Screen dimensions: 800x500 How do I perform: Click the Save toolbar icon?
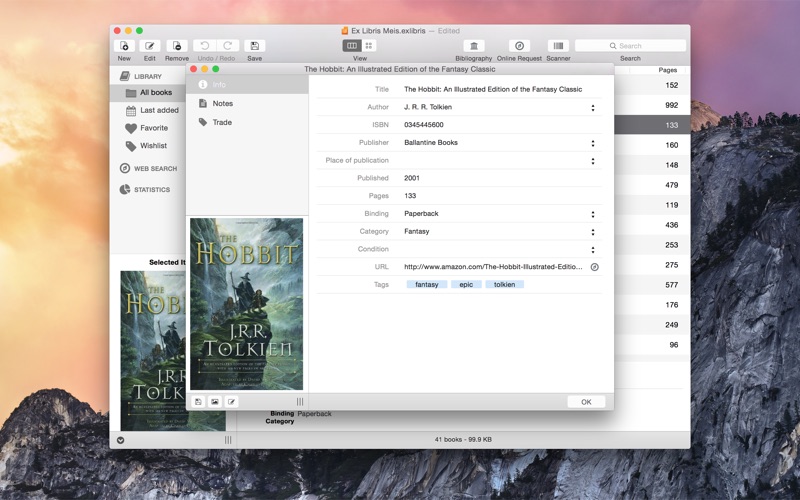255,46
